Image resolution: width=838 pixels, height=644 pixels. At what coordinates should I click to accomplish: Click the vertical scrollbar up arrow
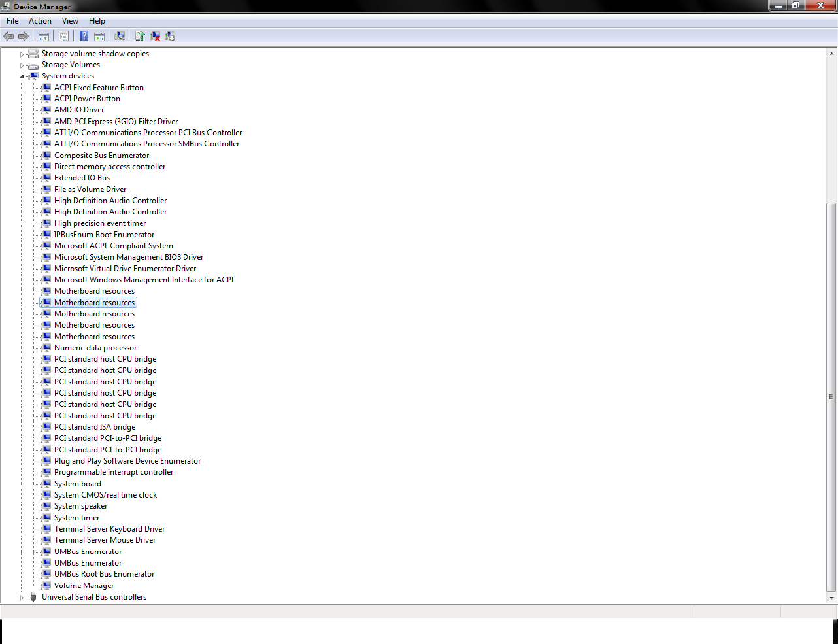(x=831, y=54)
